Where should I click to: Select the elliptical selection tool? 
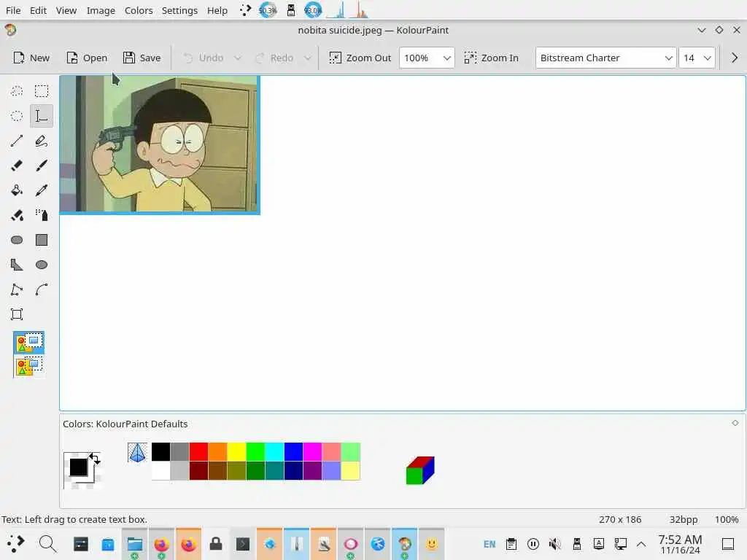[x=17, y=116]
